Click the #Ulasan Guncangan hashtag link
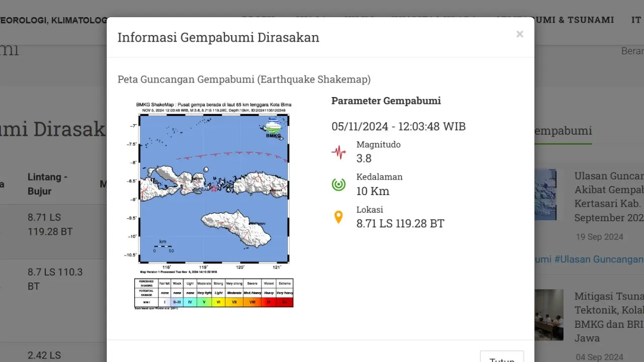This screenshot has width=644, height=362. click(599, 259)
